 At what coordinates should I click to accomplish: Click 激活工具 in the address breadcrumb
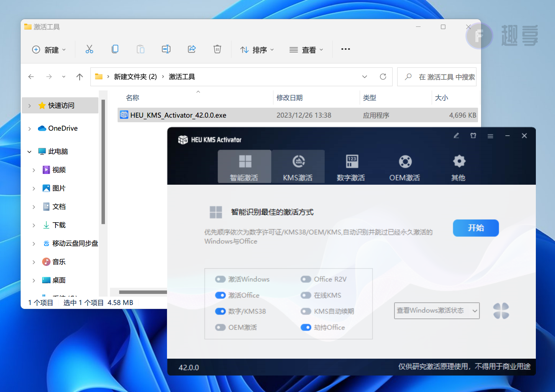(x=182, y=77)
